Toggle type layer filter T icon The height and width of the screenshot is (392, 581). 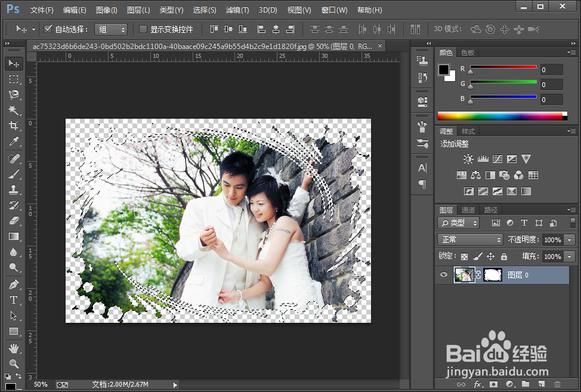524,223
